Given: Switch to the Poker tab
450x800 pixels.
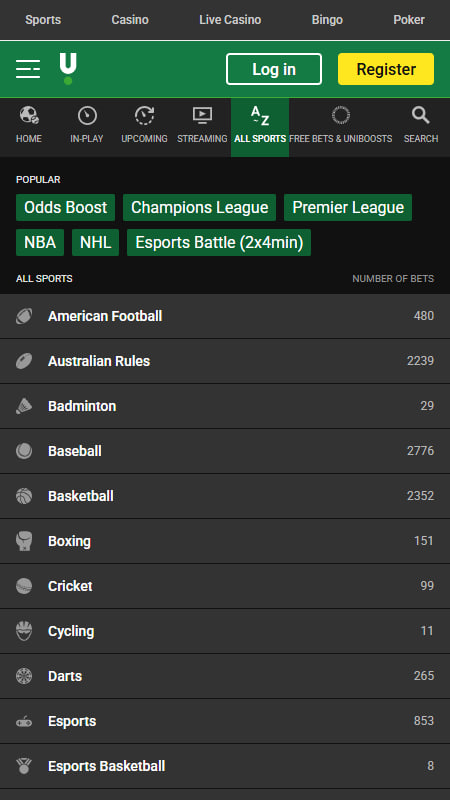Looking at the screenshot, I should coord(409,20).
